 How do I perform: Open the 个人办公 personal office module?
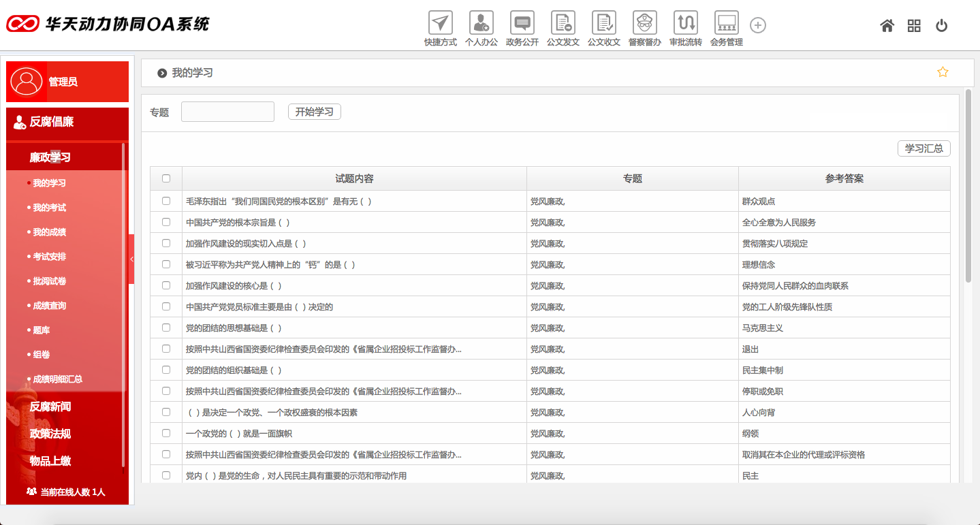click(x=481, y=25)
